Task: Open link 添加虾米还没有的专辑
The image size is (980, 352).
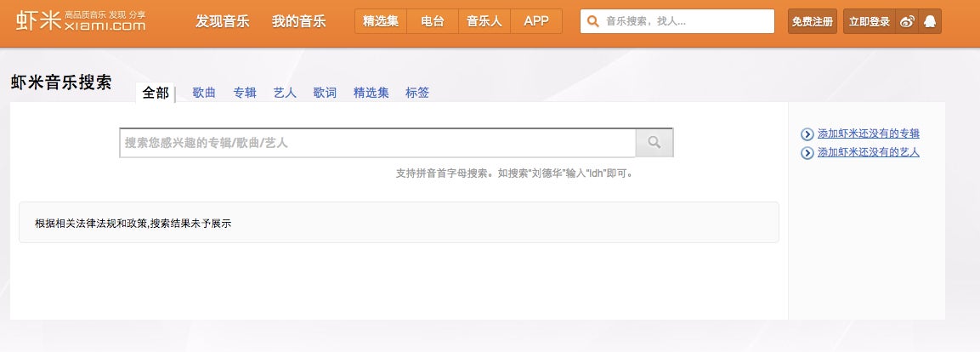Action: point(869,133)
